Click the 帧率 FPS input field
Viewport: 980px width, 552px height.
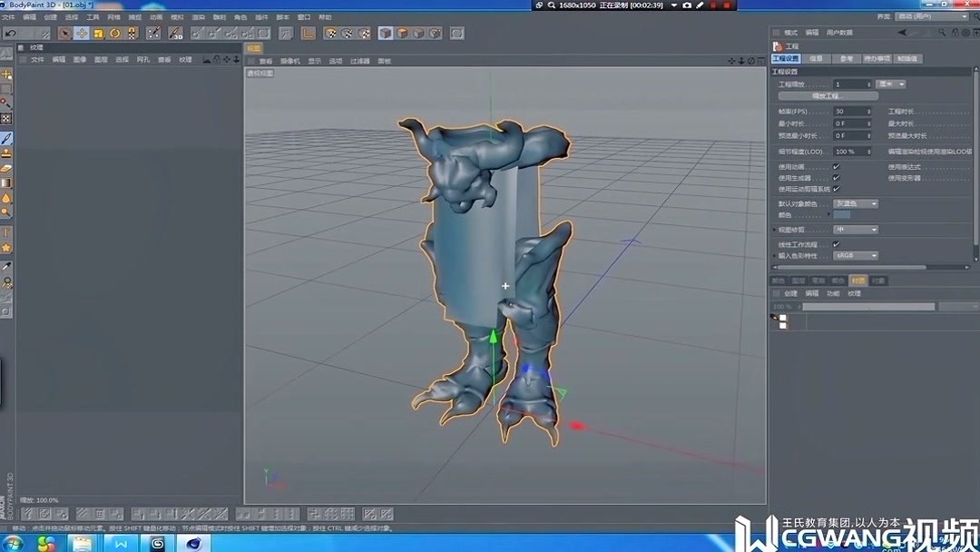pos(851,112)
